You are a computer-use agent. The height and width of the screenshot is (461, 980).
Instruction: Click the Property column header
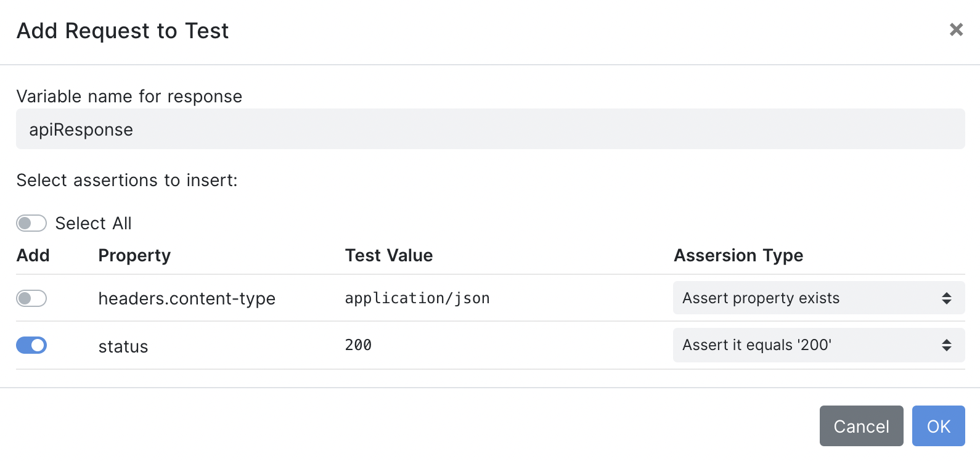[x=134, y=256]
